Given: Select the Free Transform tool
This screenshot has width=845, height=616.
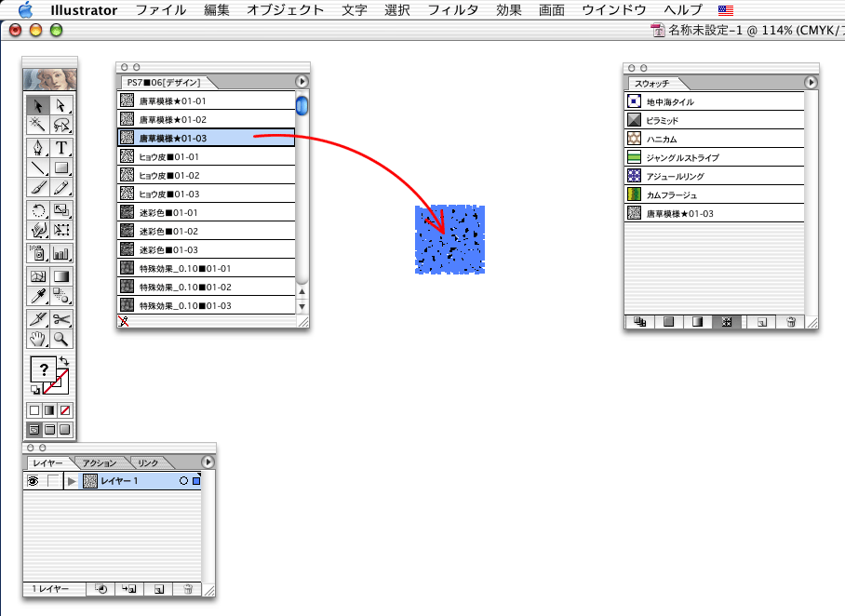Looking at the screenshot, I should click(61, 230).
